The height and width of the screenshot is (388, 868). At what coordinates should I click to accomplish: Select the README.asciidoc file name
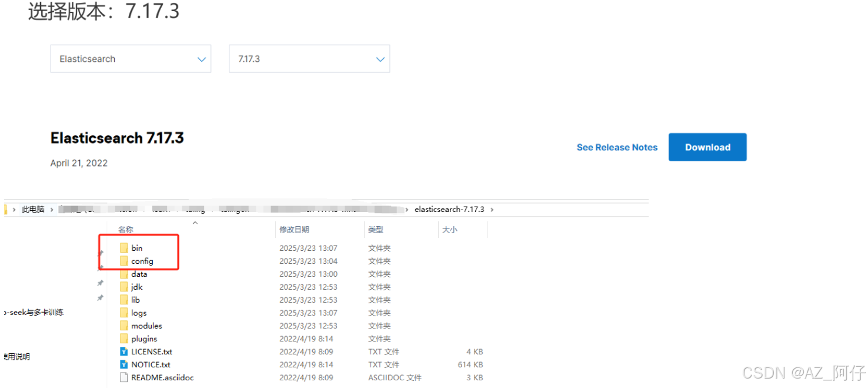click(x=162, y=377)
